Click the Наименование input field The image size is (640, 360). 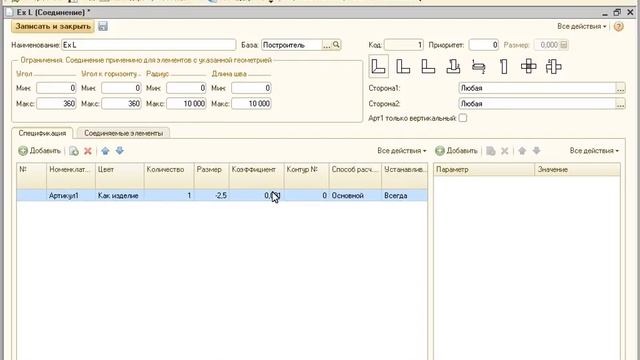click(x=149, y=45)
